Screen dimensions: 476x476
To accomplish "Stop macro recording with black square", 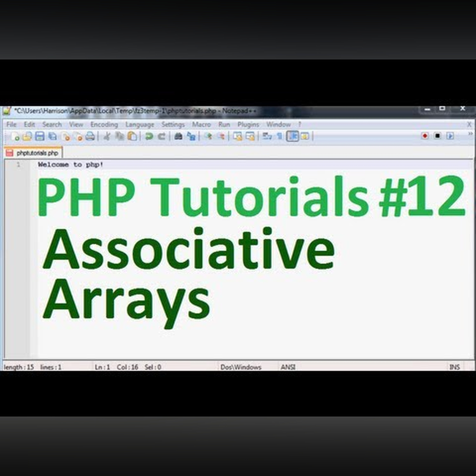I will click(x=437, y=136).
